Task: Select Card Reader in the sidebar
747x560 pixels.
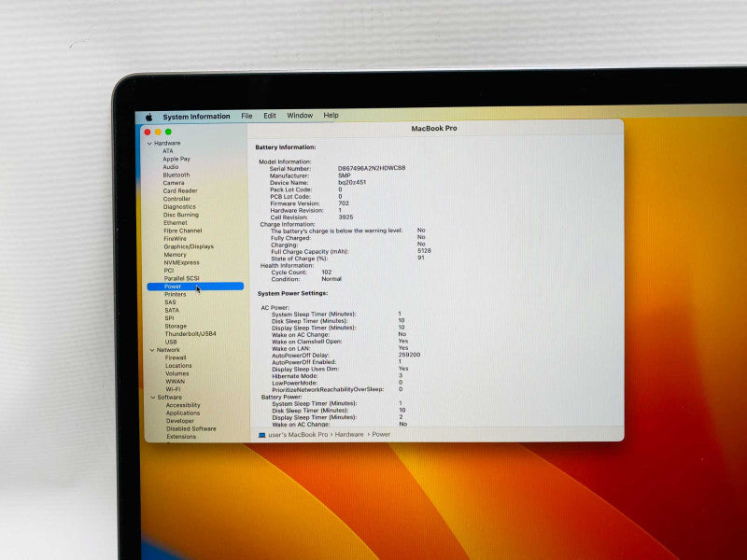Action: coord(180,191)
